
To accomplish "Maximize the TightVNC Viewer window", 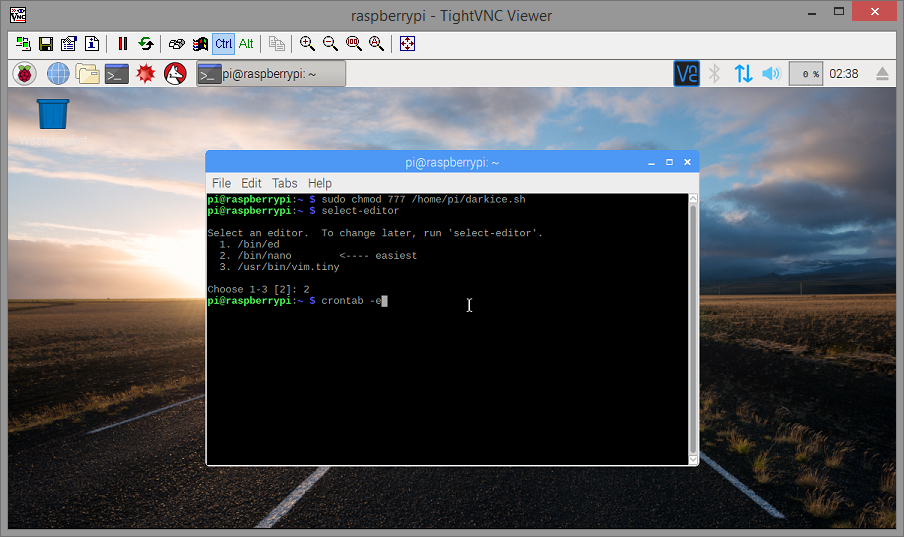I will tap(839, 12).
